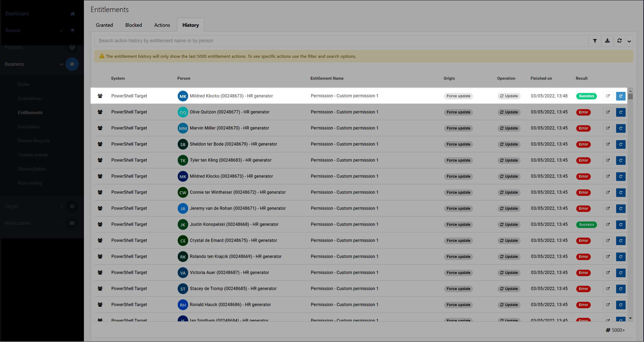Viewport: 644px width, 342px height.
Task: Click the scrollbar down arrow
Action: point(631,318)
